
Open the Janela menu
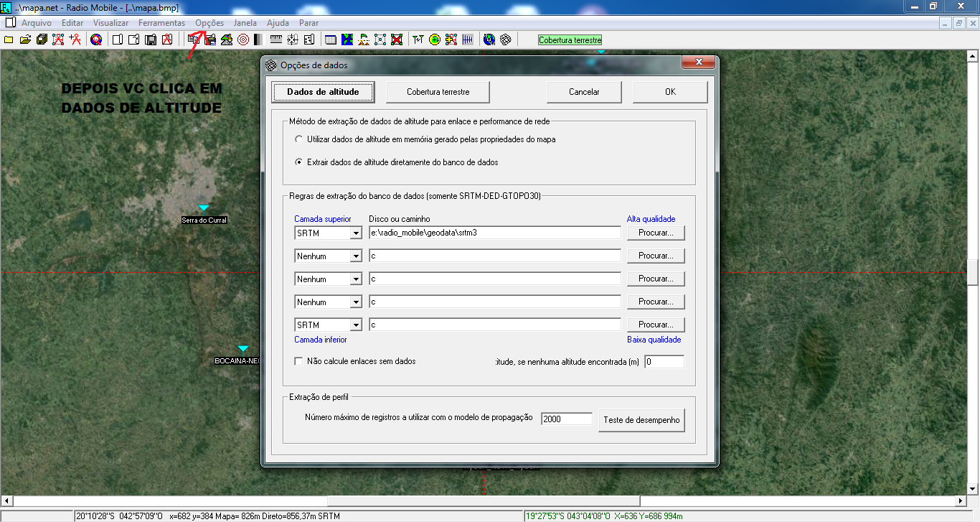tap(245, 23)
